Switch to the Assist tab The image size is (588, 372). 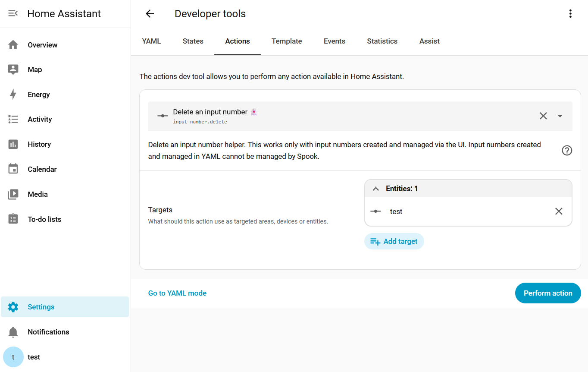429,41
